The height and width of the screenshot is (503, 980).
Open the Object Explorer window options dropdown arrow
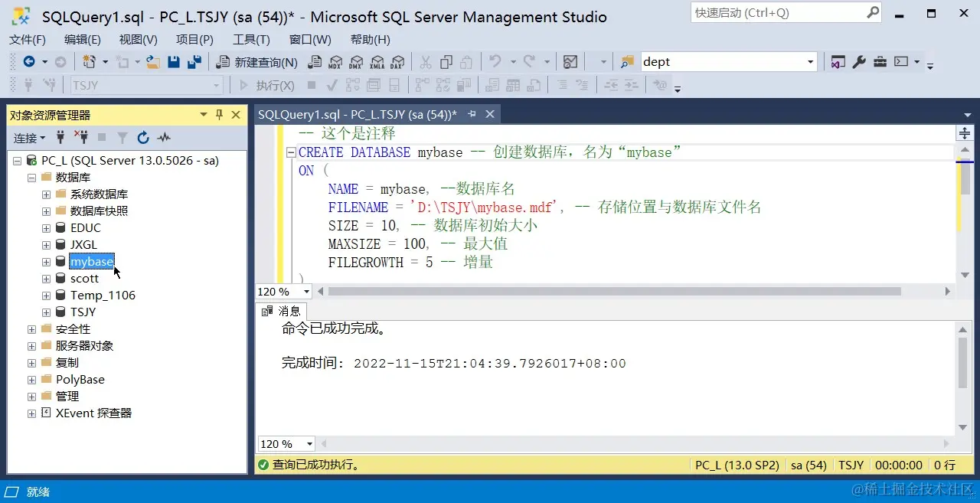[x=204, y=115]
